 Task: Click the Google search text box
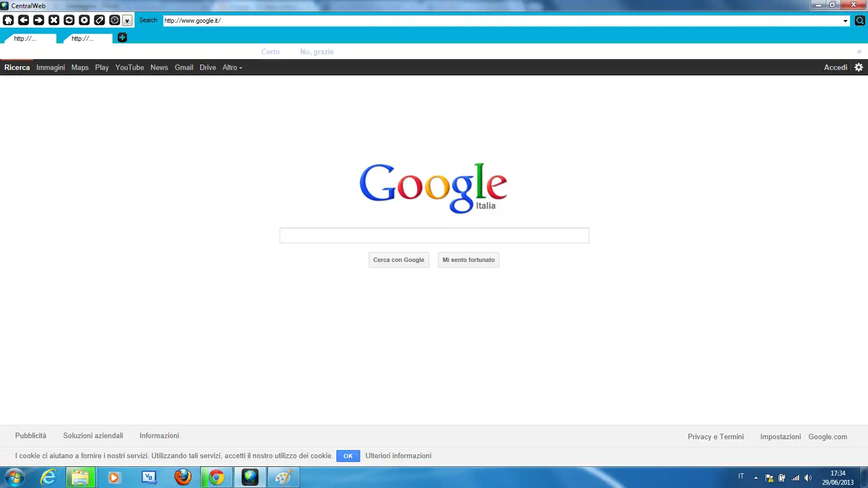(x=434, y=235)
